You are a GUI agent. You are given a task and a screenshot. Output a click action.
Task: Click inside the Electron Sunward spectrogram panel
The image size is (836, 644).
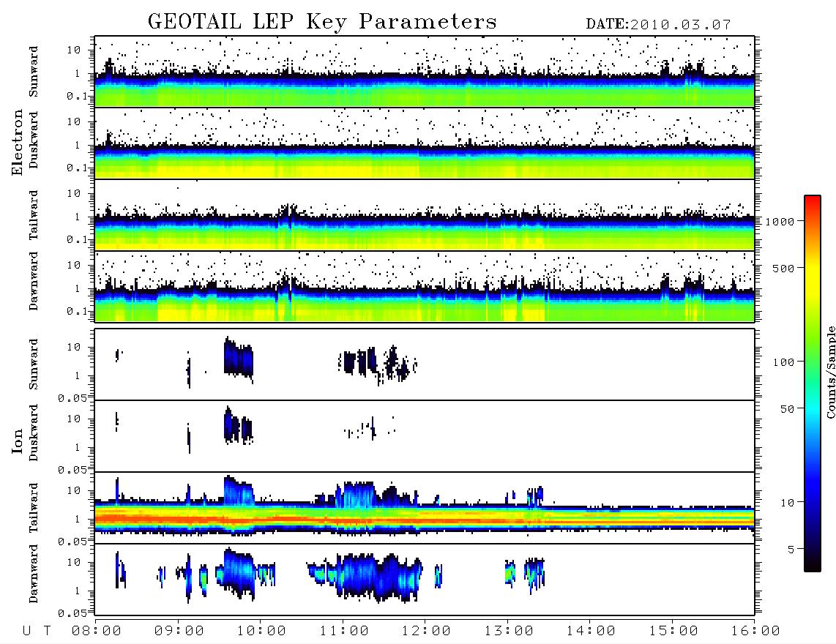pos(425,72)
